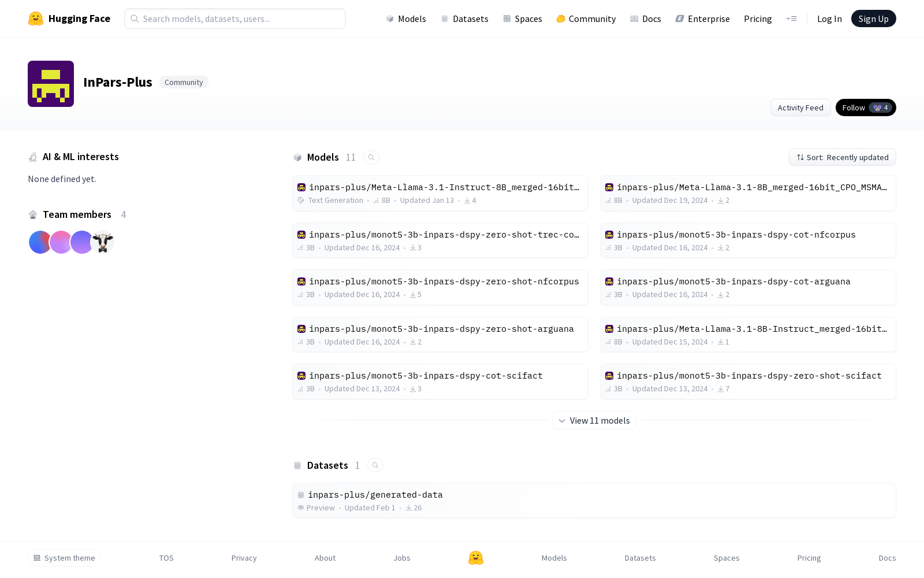Image resolution: width=924 pixels, height=578 pixels.
Task: Open the monot5-3b-inpars-dspy-zero-shot-nfcorpus model
Action: [x=440, y=287]
